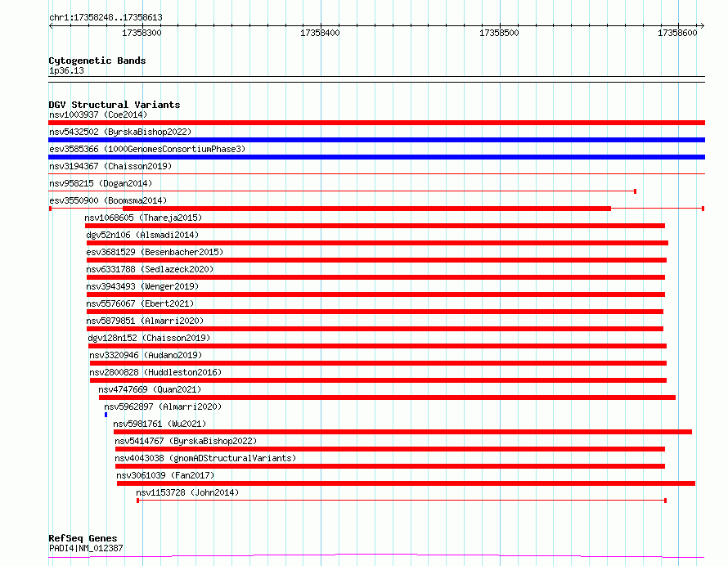
Task: Click red bar for nsv4747669 (Quan2021)
Action: point(387,398)
